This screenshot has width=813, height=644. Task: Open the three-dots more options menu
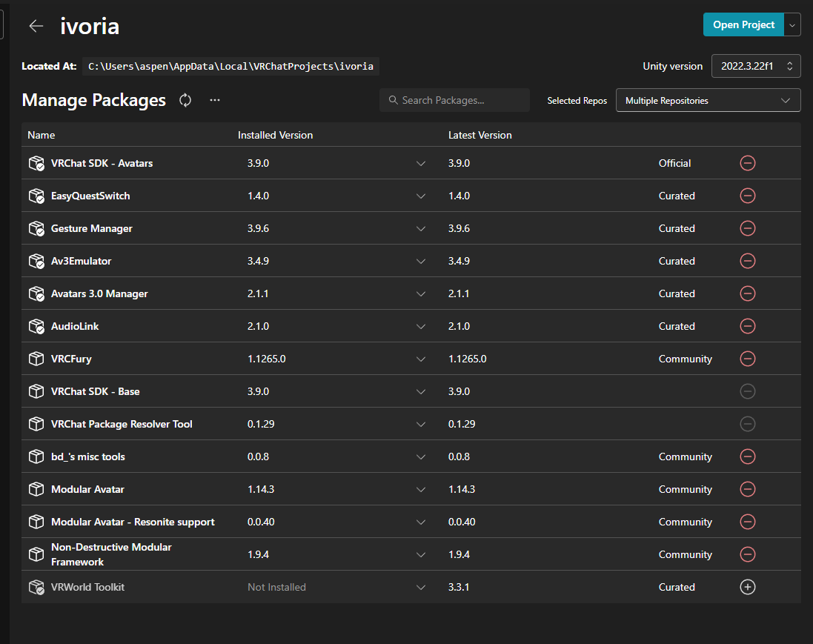pos(215,100)
